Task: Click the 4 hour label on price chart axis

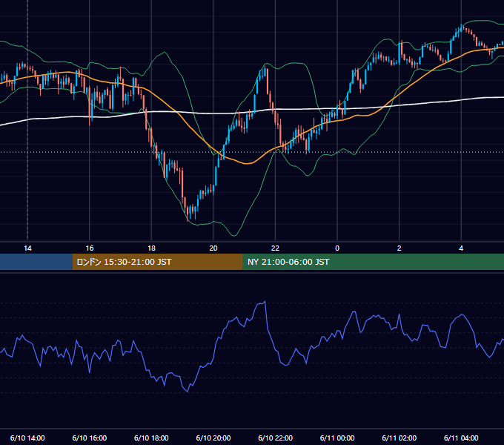Action: pos(461,248)
